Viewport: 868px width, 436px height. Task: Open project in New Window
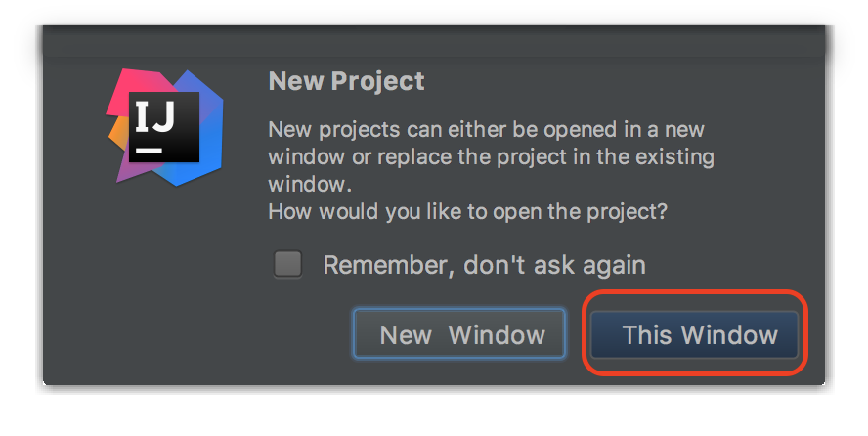(459, 333)
